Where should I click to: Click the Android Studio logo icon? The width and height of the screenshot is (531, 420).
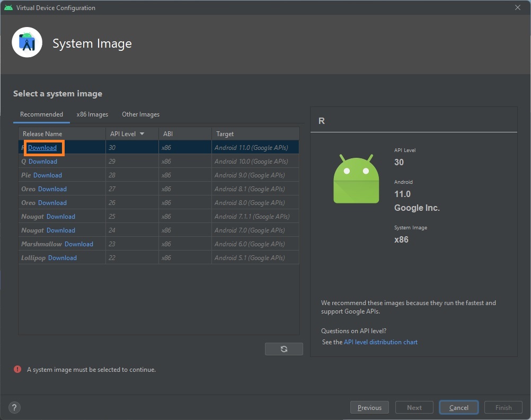27,42
